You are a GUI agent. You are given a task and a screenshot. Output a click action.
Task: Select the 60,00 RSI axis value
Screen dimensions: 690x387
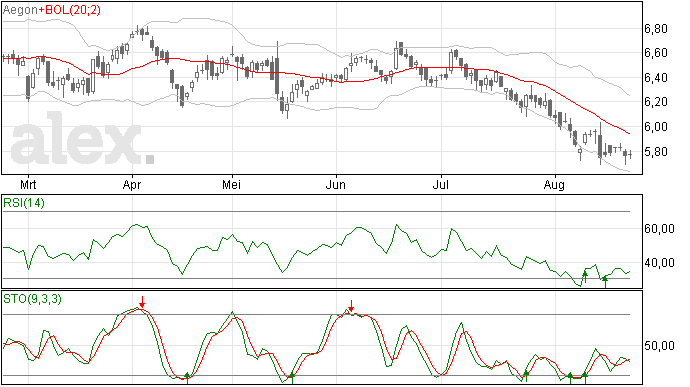coord(659,229)
